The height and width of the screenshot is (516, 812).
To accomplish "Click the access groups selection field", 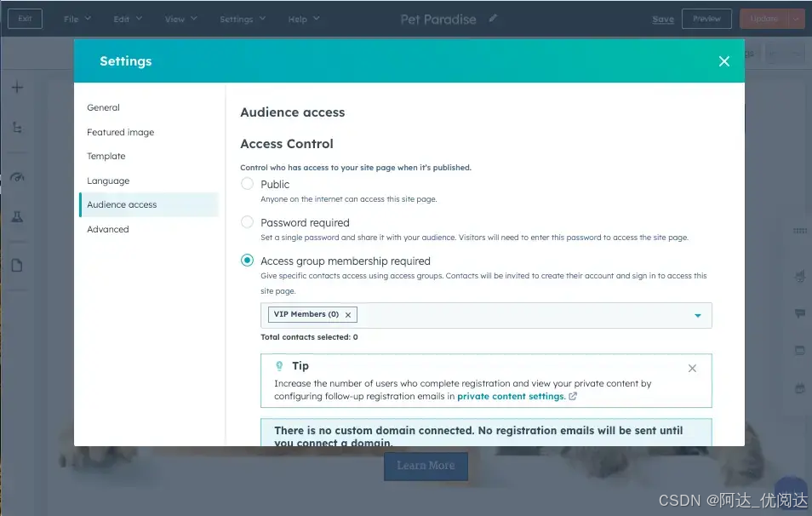I will coord(486,316).
